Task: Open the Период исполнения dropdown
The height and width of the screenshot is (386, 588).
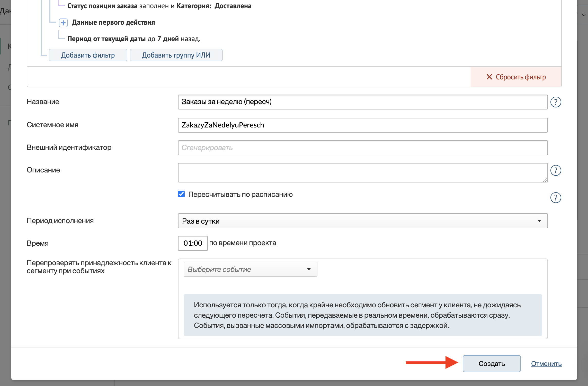Action: (x=363, y=221)
